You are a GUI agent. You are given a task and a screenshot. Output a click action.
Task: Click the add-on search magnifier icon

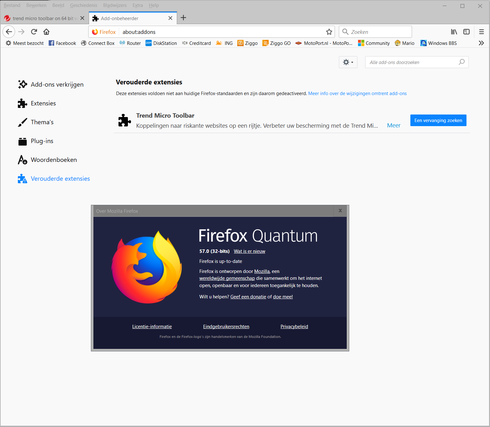tap(462, 62)
